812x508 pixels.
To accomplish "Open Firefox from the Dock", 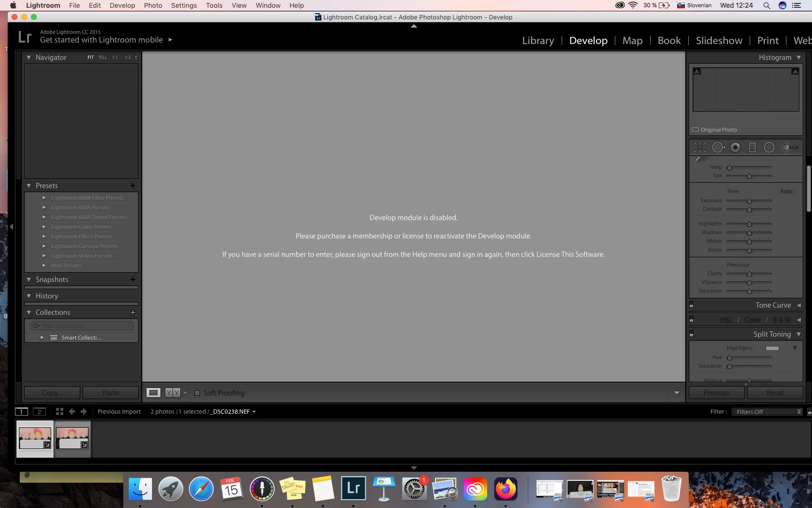I will (x=506, y=489).
